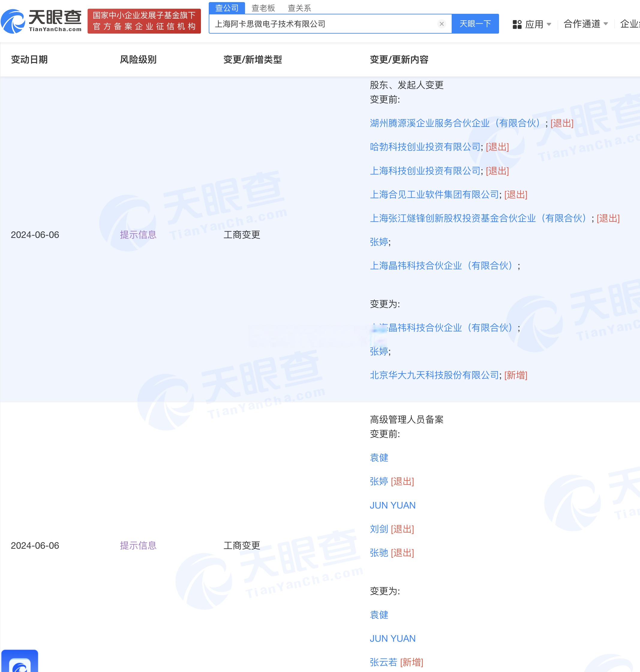Open the applications grid icon
This screenshot has width=640, height=672.
point(517,24)
